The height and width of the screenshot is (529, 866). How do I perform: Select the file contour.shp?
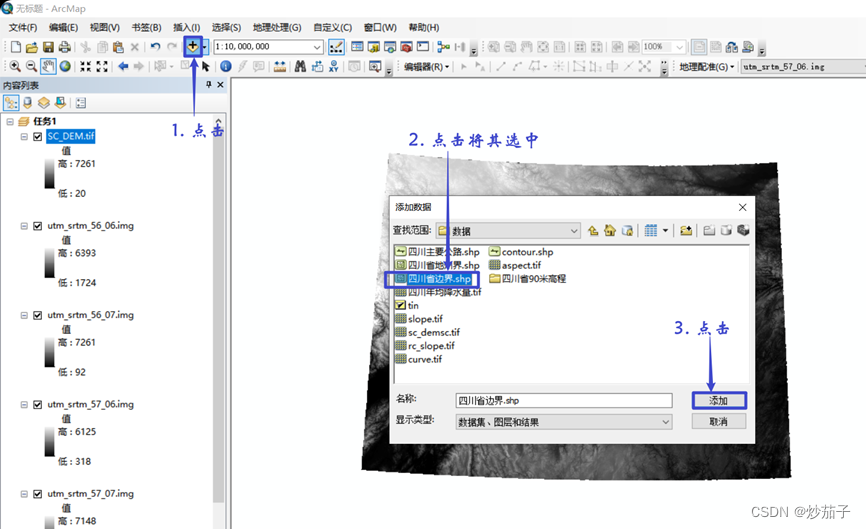(x=521, y=252)
